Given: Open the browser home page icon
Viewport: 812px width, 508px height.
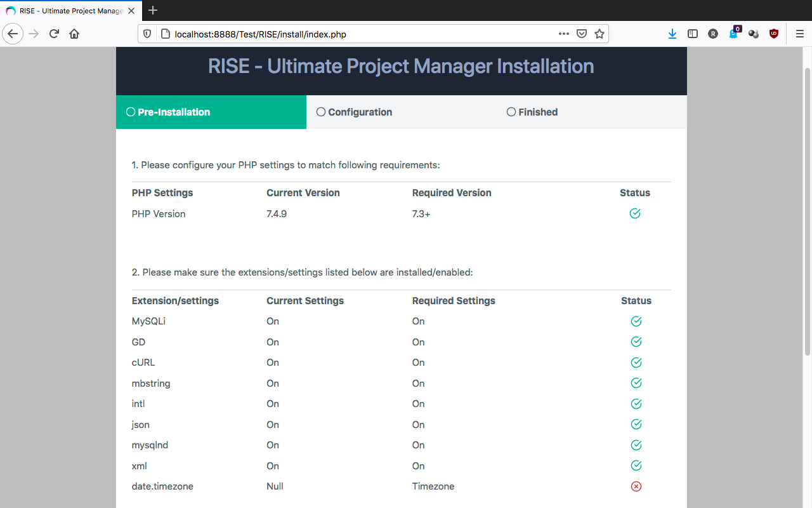Looking at the screenshot, I should coord(74,34).
